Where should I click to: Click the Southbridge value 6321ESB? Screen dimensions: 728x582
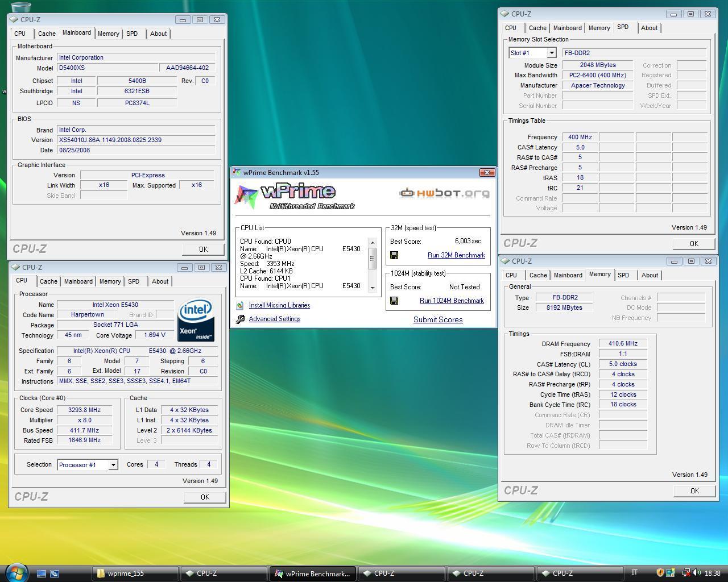[136, 91]
